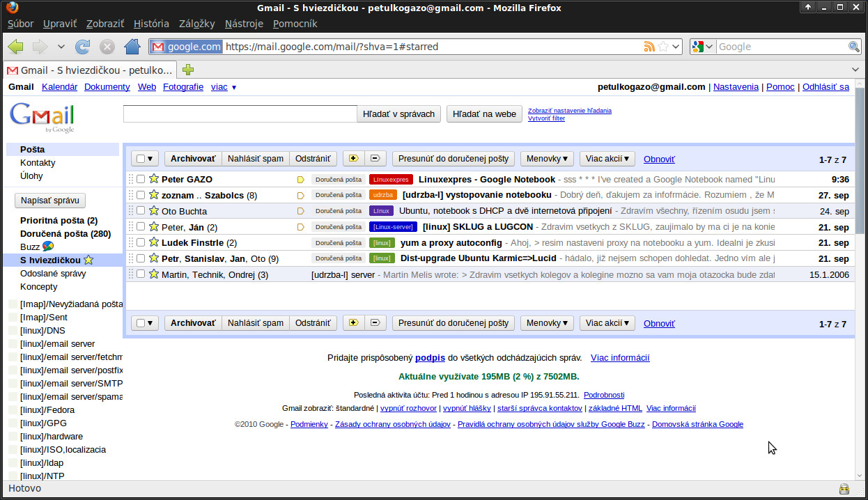Viewport: 868px width, 500px height.
Task: Toggle the star on Peter GAZO message
Action: click(154, 179)
